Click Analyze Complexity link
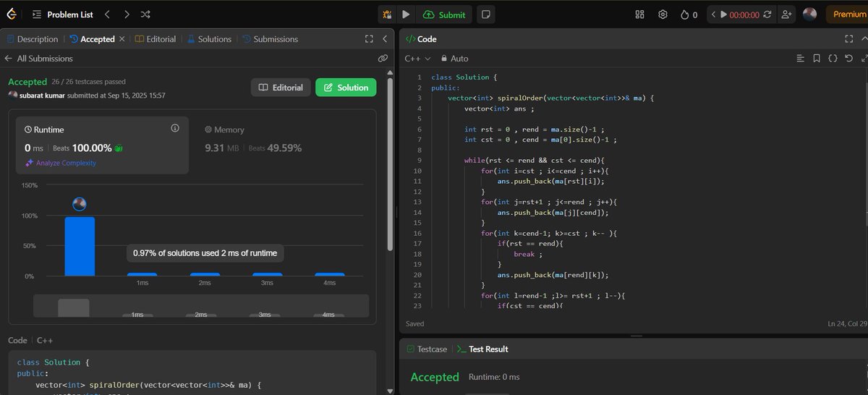This screenshot has width=868, height=395. 61,163
